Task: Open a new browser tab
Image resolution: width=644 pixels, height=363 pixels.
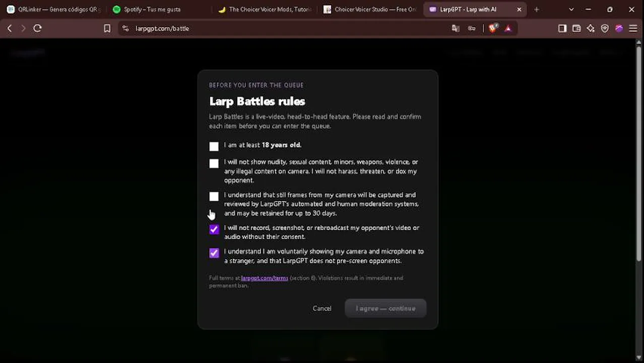Action: (x=536, y=10)
